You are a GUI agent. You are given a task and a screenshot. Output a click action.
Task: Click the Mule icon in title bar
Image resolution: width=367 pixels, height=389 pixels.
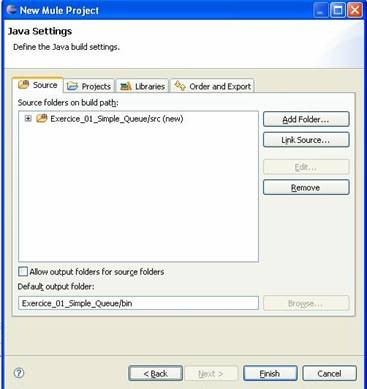(12, 10)
